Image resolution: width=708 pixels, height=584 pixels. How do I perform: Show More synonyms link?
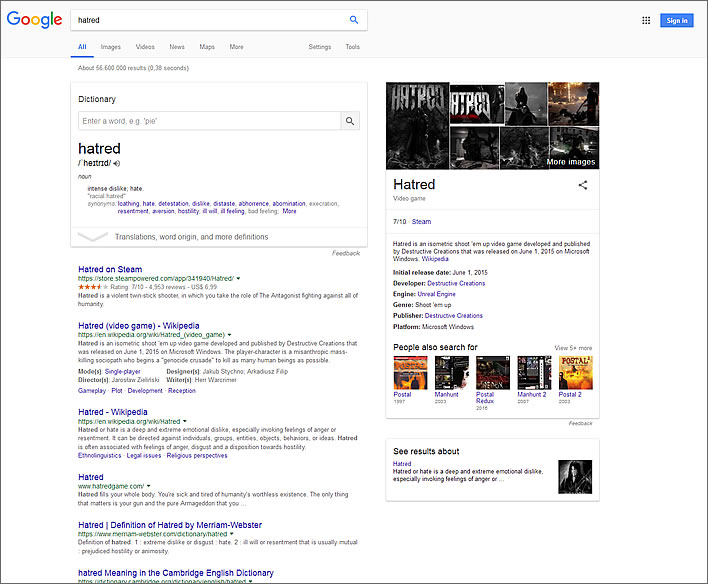(289, 211)
